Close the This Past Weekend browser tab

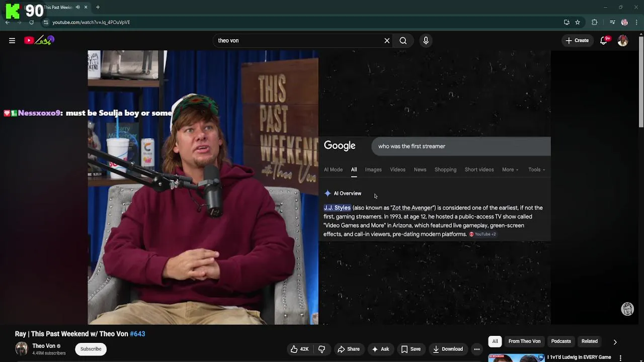click(86, 7)
